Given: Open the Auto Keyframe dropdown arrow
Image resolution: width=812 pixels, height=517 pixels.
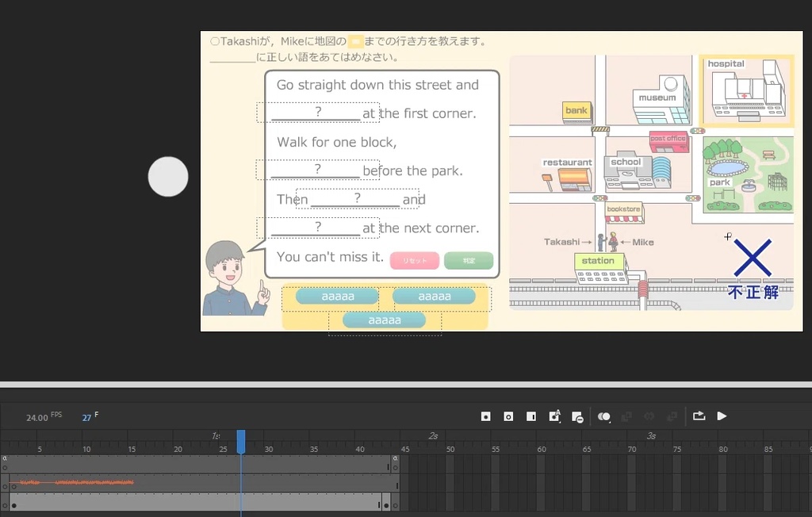Looking at the screenshot, I should [x=560, y=422].
